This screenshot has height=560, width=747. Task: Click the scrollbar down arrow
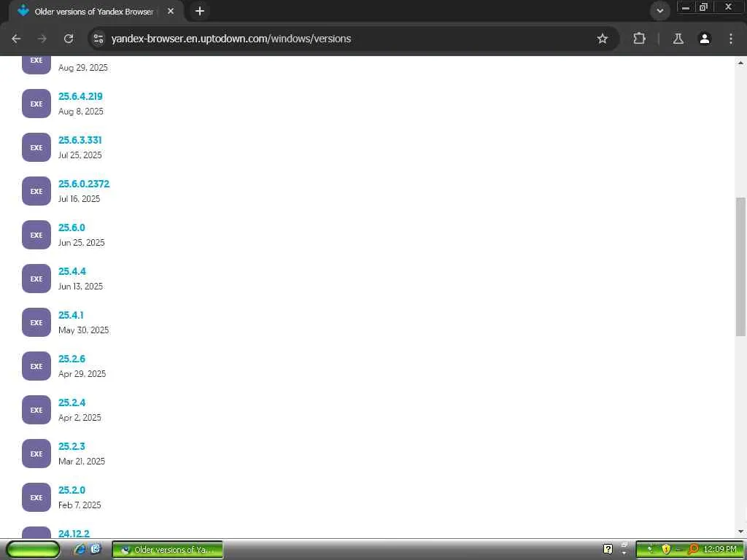tap(741, 531)
